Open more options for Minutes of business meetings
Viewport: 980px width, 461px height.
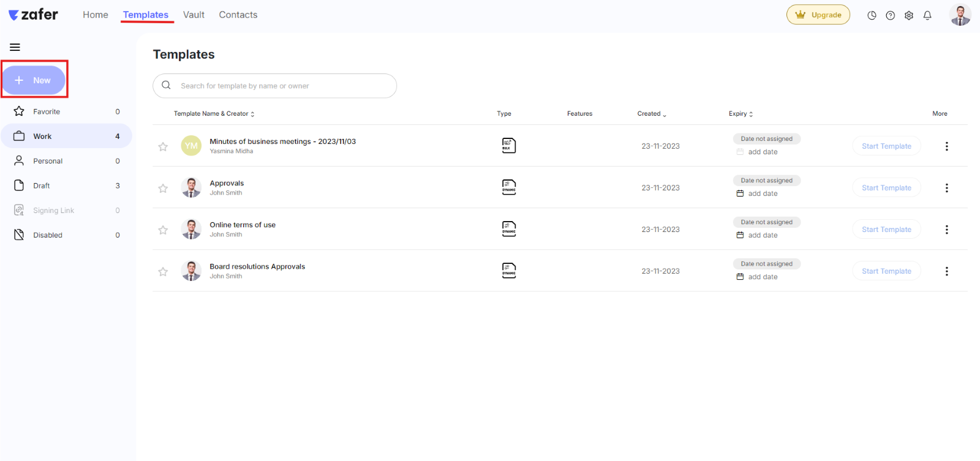[946, 146]
